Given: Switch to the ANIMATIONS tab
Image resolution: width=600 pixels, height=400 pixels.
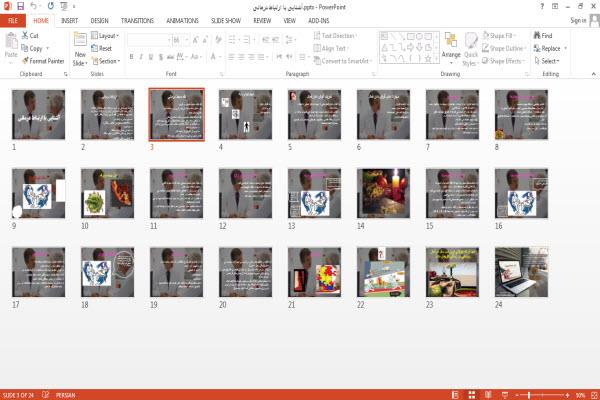Looking at the screenshot, I should click(183, 21).
